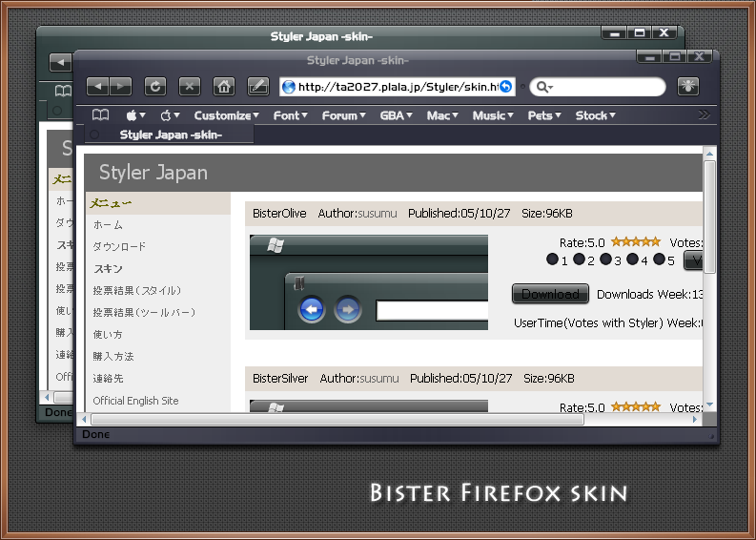This screenshot has height=540, width=756.
Task: Click the bookmarks book icon in rear window
Action: (63, 91)
